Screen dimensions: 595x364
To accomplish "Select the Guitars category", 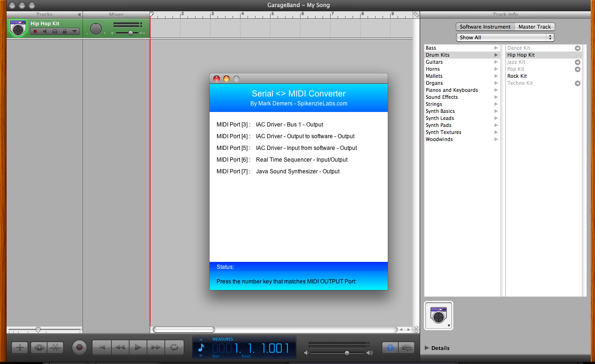I will [462, 62].
